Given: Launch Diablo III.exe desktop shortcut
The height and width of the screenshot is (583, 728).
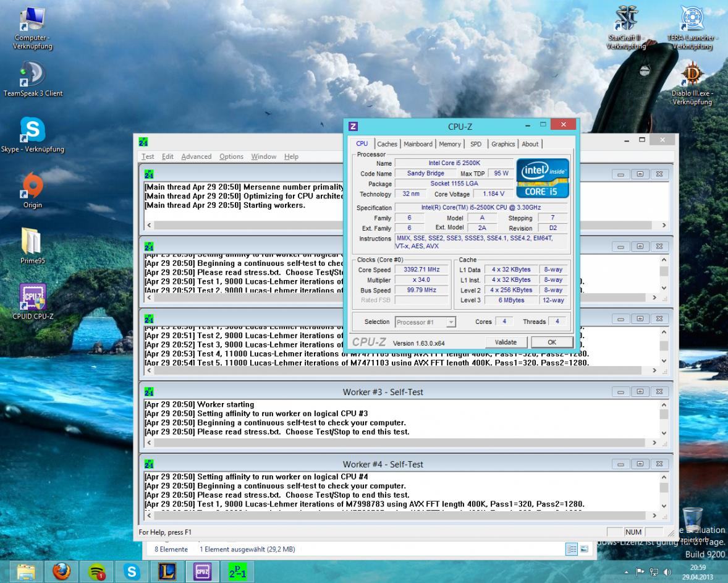Looking at the screenshot, I should click(x=692, y=83).
